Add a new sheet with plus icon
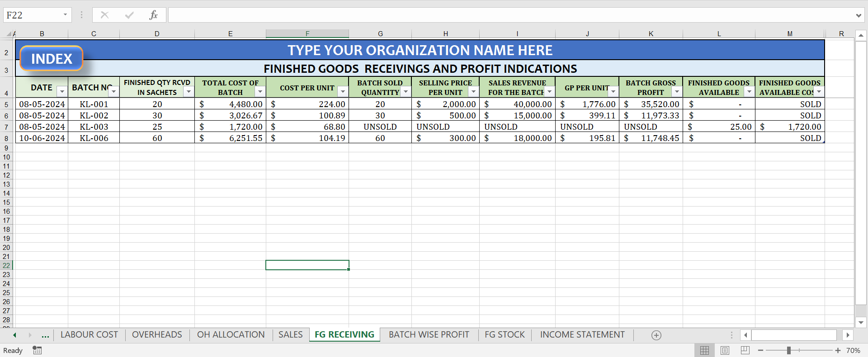 pos(656,335)
